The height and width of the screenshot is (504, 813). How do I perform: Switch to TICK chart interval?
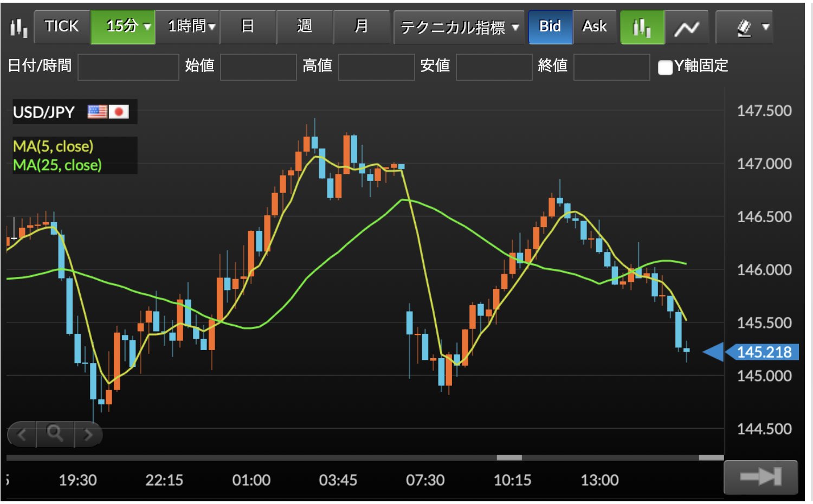62,27
